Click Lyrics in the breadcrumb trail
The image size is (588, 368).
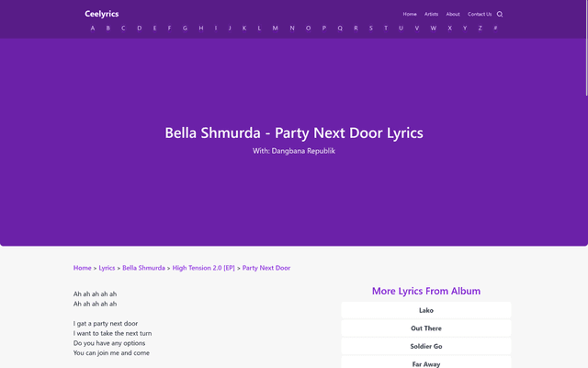point(107,268)
